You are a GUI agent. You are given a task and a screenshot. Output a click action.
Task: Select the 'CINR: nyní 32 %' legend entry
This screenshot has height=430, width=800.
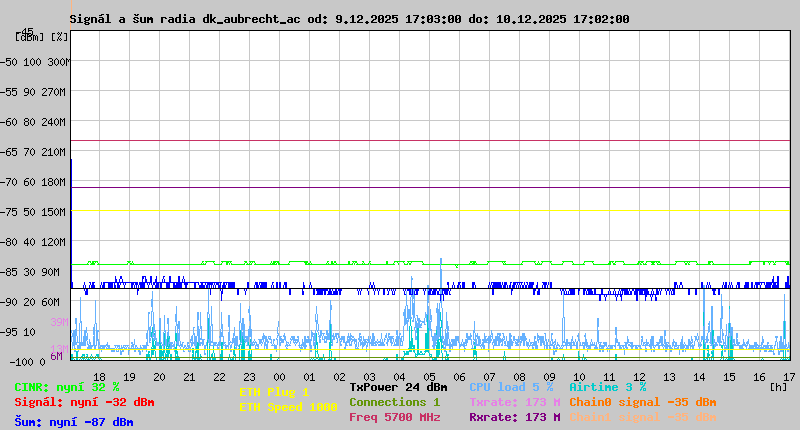click(x=67, y=387)
